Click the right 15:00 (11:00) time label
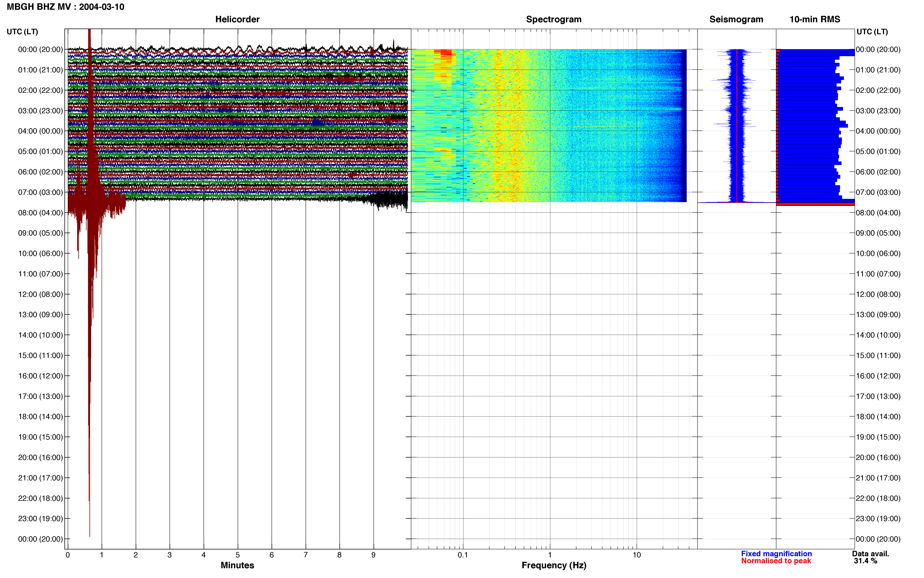 (878, 356)
